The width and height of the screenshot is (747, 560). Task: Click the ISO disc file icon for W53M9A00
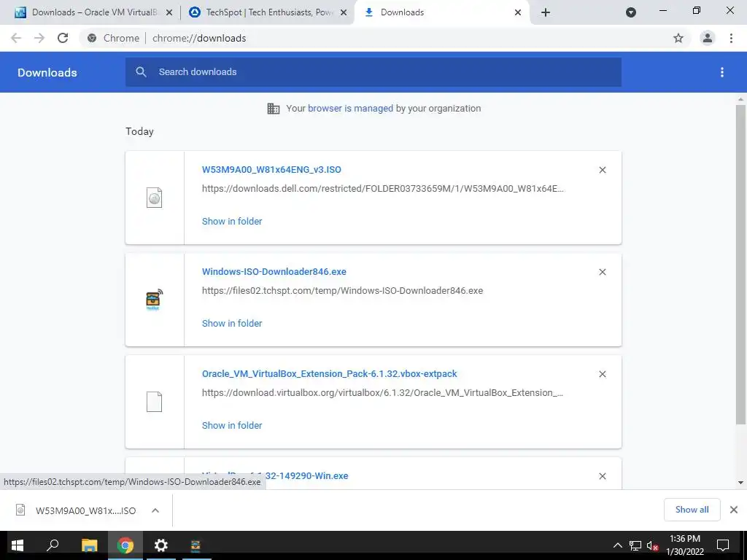pyautogui.click(x=154, y=198)
